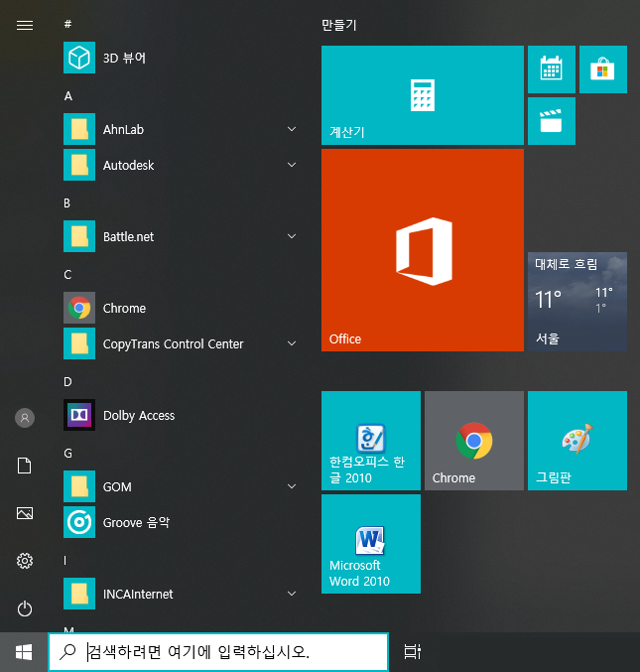
Task: Click the 'Dolby Access' label
Action: click(139, 415)
